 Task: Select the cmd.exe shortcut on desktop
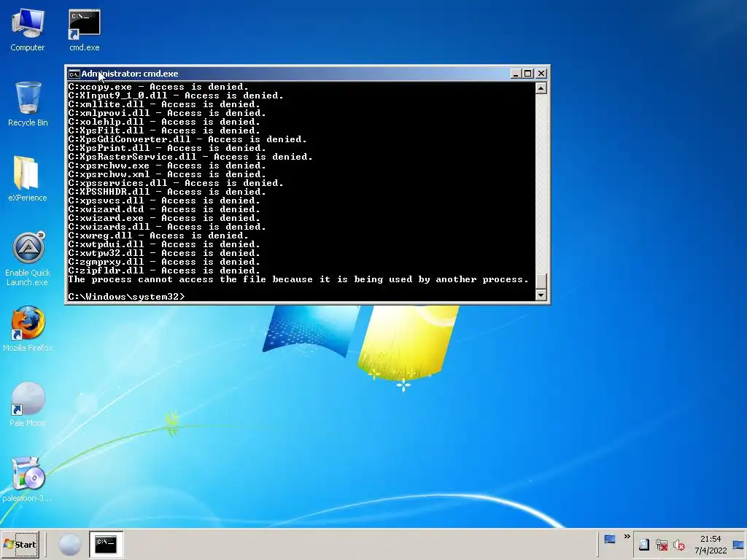tap(85, 29)
